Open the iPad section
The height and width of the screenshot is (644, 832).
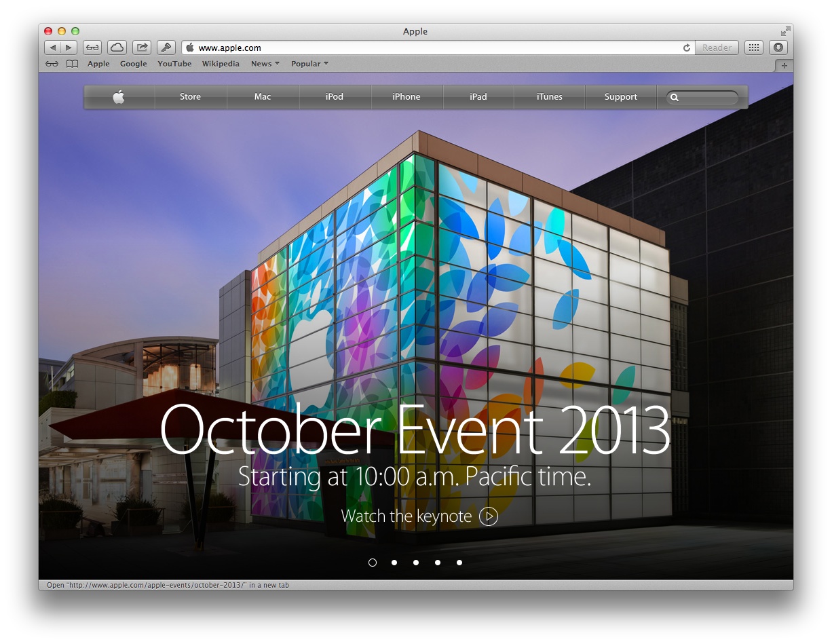point(478,97)
